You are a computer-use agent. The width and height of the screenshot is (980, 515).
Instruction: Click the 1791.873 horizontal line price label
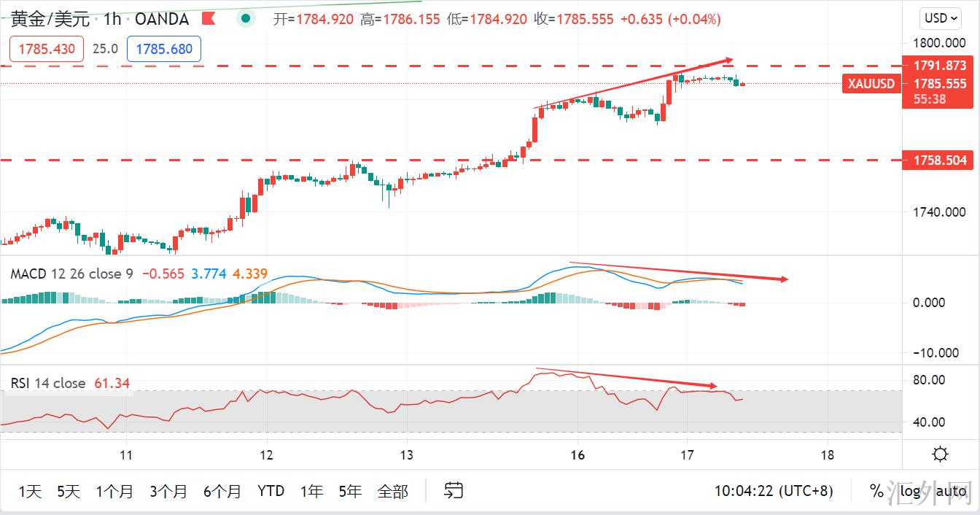pos(940,66)
